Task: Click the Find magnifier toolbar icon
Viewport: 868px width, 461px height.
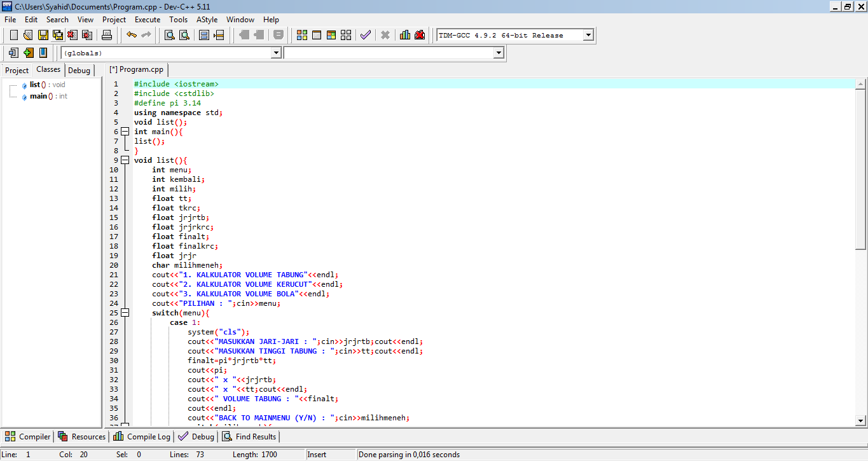Action: point(170,35)
